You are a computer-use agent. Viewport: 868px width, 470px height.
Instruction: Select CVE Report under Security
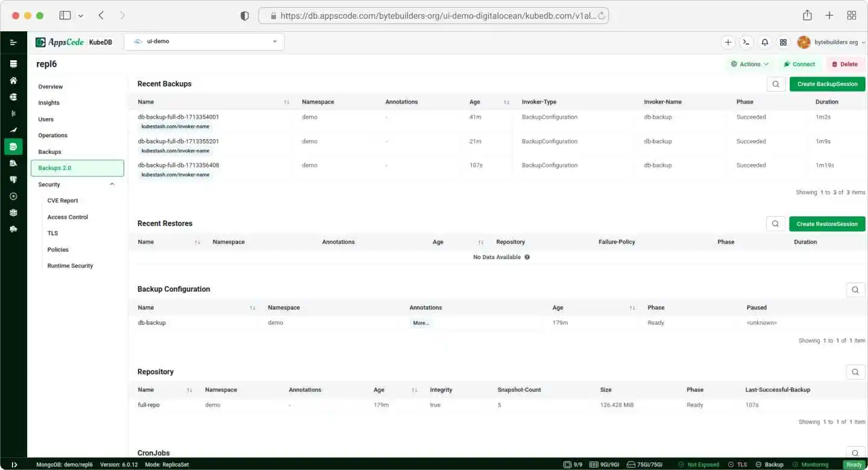click(x=63, y=201)
